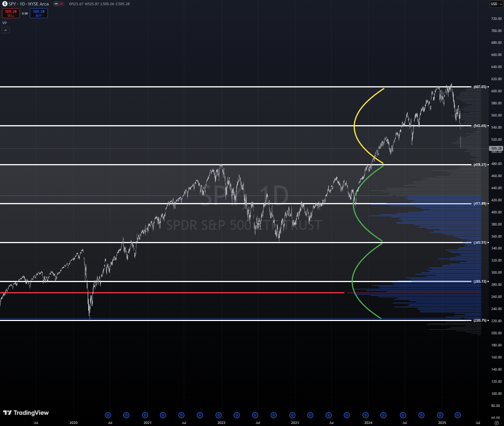Select the (220.75) horizontal line label
The width and height of the screenshot is (504, 426).
click(480, 320)
